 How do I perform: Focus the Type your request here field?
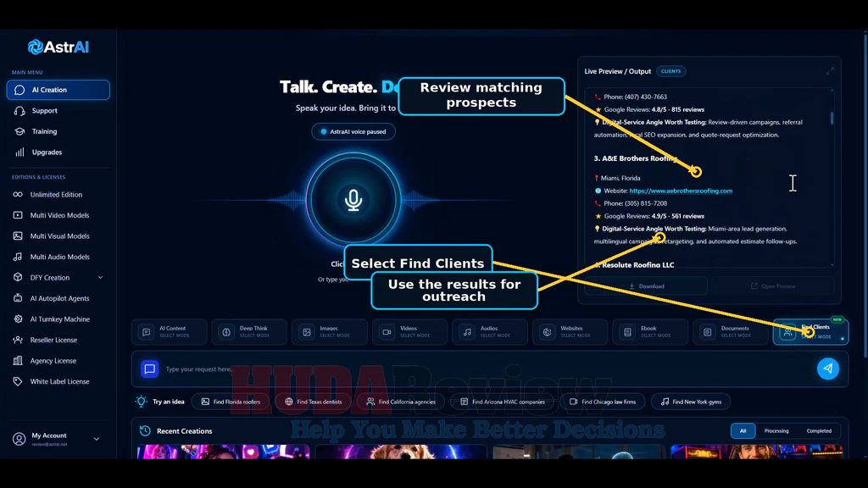(487, 369)
